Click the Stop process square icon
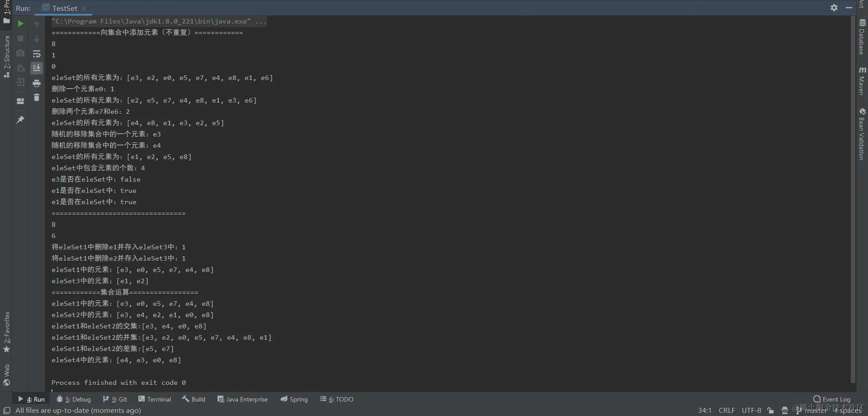 20,38
